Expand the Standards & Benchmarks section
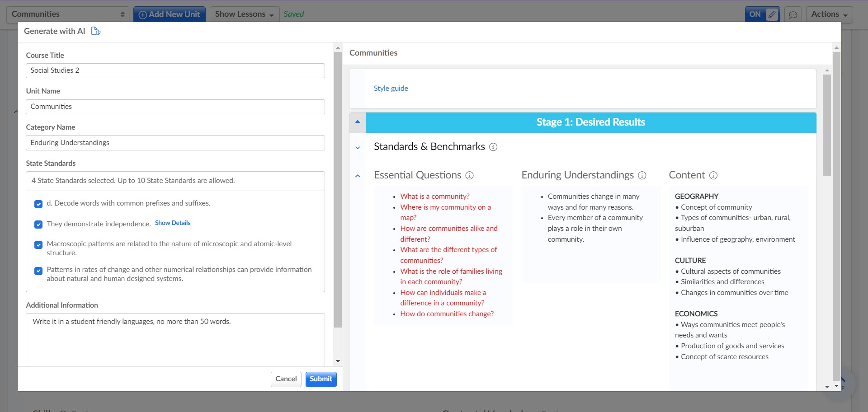The image size is (868, 412). point(358,148)
